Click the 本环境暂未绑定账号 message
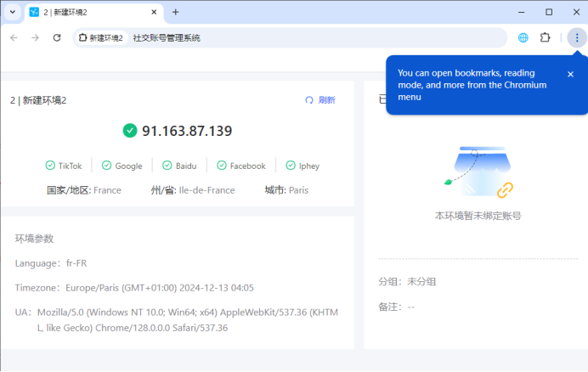The width and height of the screenshot is (588, 372). (x=478, y=216)
